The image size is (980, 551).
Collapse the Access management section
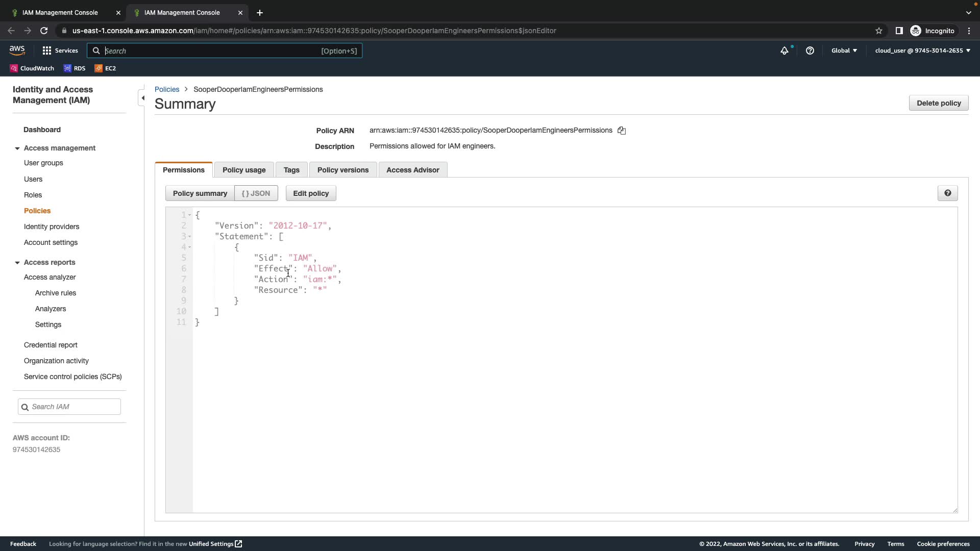pos(17,148)
